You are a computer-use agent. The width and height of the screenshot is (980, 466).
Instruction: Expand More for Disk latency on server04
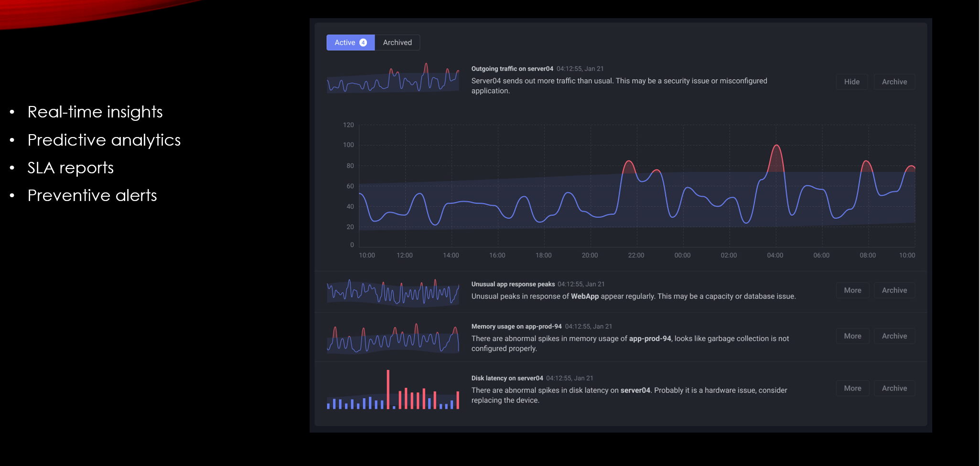pos(852,388)
